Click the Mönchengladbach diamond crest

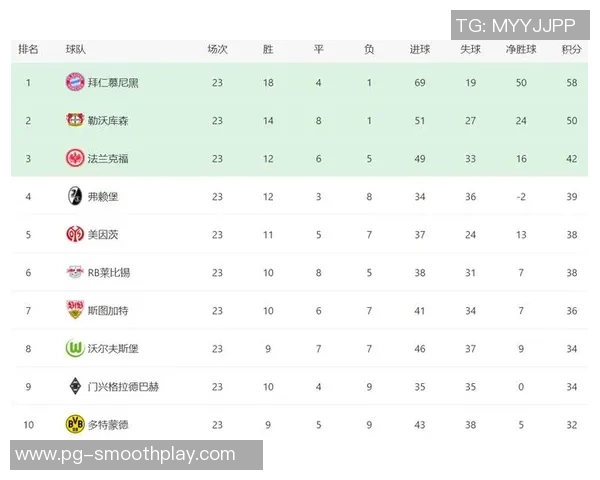[74, 386]
